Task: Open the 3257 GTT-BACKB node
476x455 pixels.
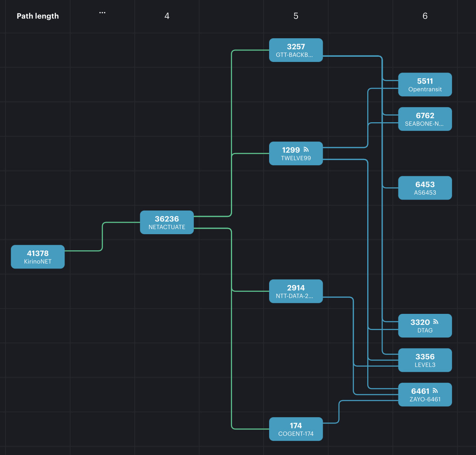Action: (296, 50)
